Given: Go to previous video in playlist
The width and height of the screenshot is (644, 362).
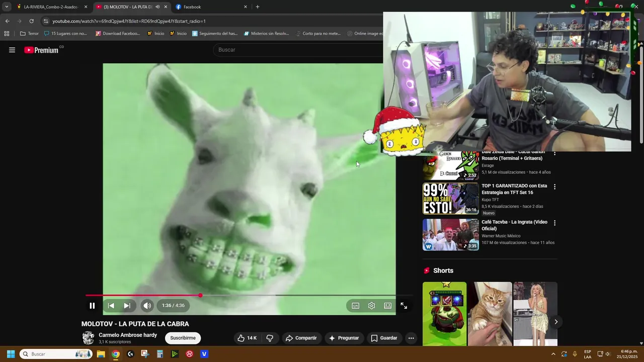Looking at the screenshot, I should coord(111,306).
